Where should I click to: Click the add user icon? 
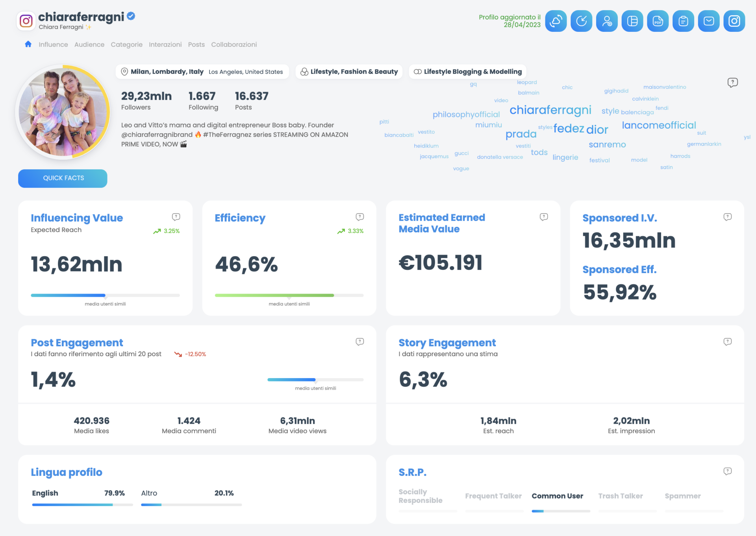pos(607,21)
